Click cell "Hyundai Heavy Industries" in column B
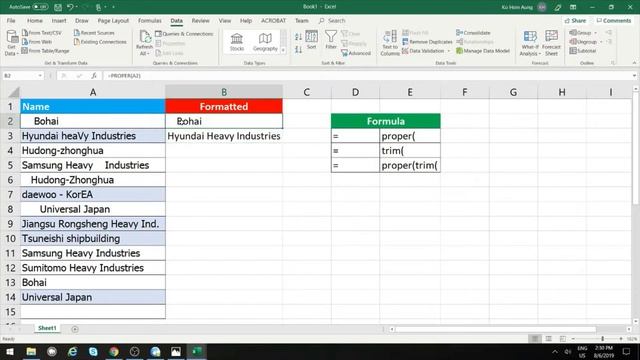The image size is (640, 360). [224, 136]
